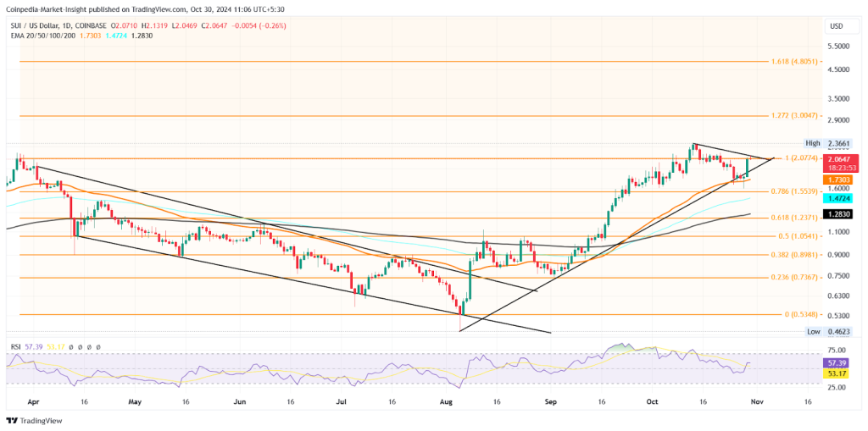Click the 0.382 (0.8981) Fibonacci label

tap(794, 255)
